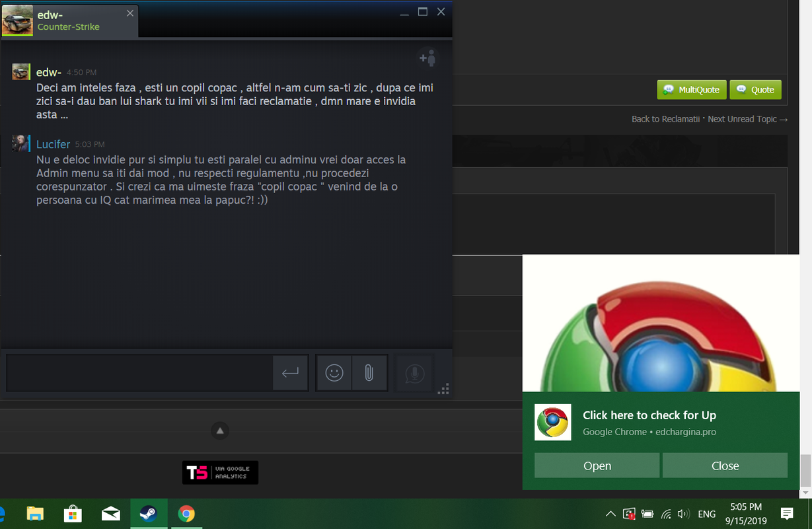
Task: Close the Chrome notification popup
Action: [725, 466]
